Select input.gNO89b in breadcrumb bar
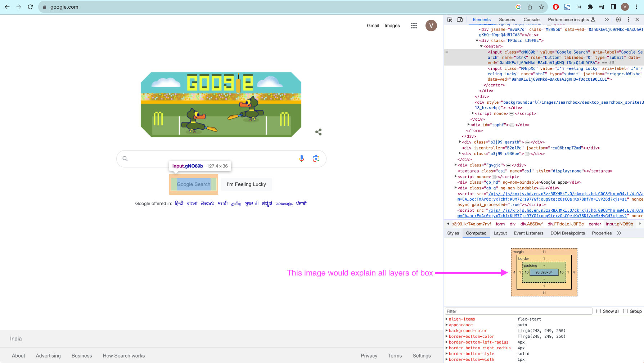 pyautogui.click(x=619, y=224)
